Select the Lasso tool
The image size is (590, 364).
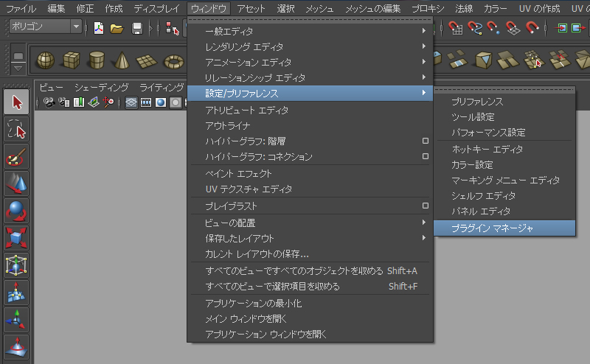(x=16, y=129)
